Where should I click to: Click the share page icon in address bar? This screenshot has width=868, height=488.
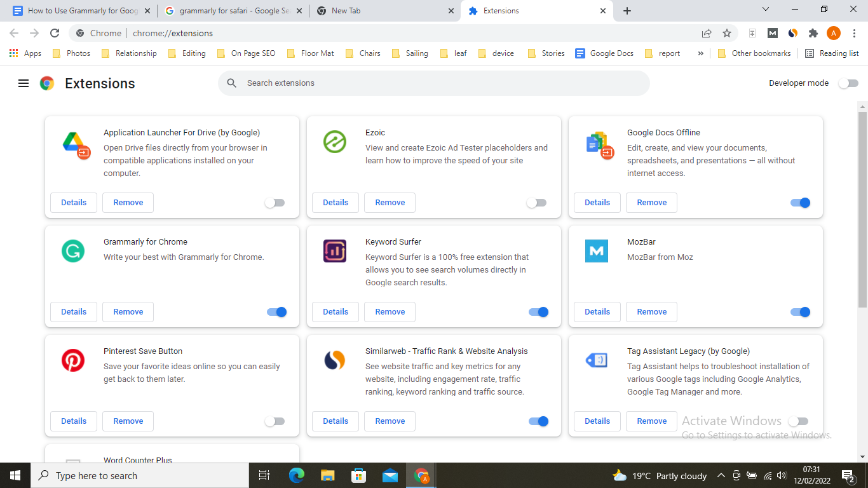tap(707, 33)
